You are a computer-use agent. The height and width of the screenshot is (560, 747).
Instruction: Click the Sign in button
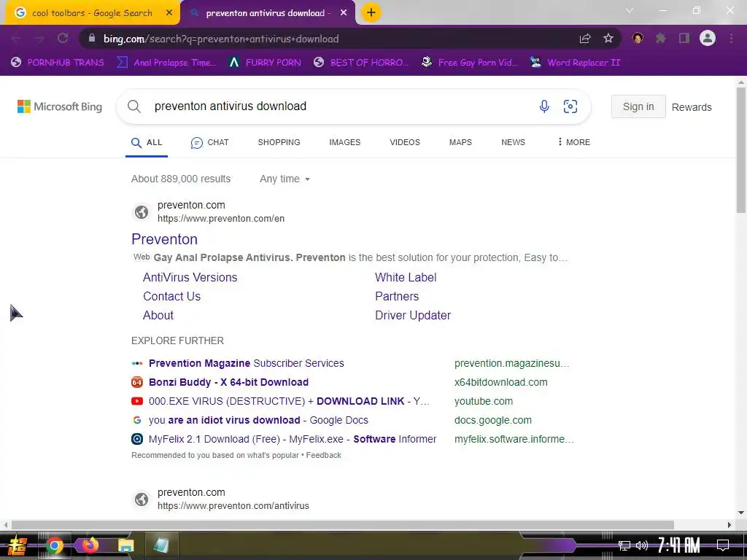click(638, 106)
